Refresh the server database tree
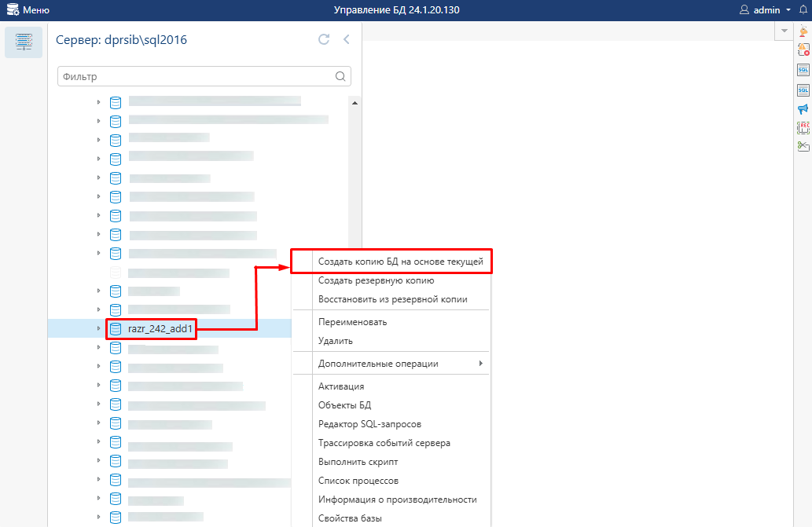The image size is (812, 527). pos(324,39)
